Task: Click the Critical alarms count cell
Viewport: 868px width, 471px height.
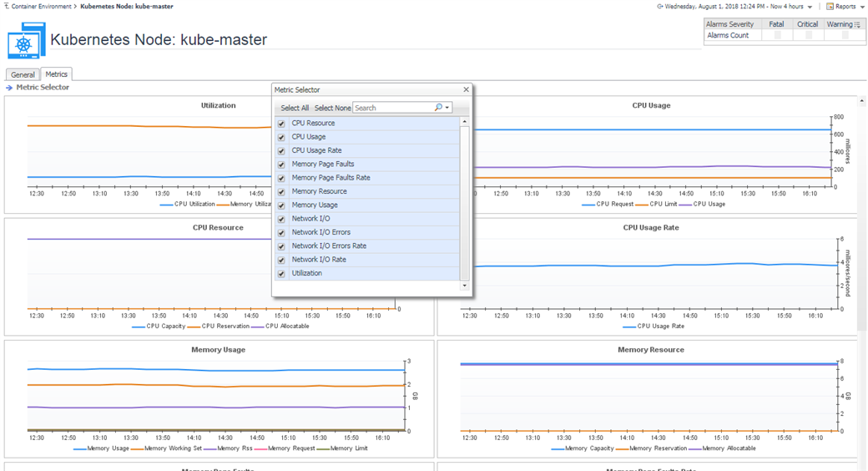Action: [808, 35]
